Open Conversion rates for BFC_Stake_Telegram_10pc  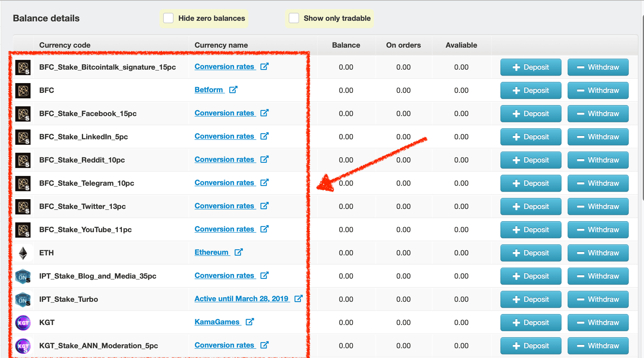pos(225,183)
